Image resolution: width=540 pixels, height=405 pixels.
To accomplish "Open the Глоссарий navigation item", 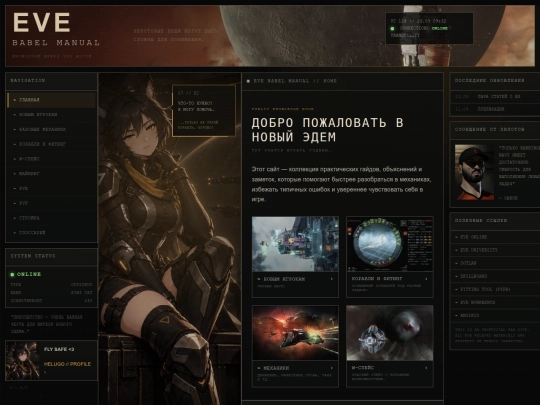I will tap(51, 233).
